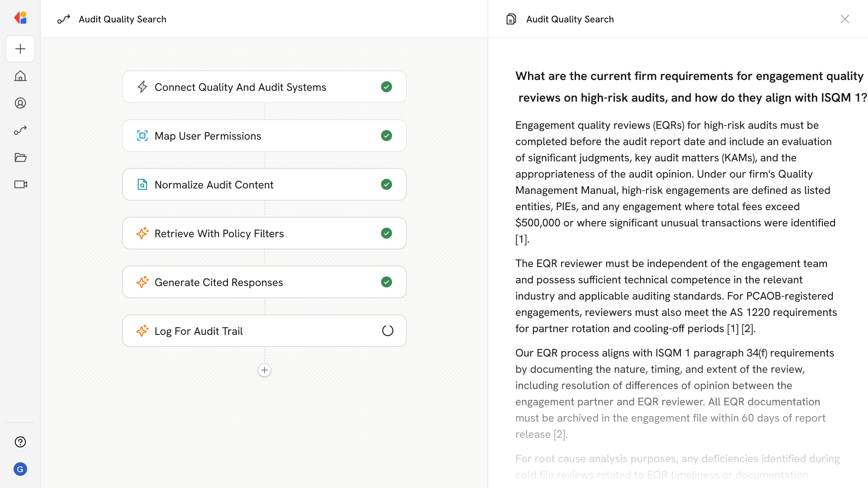Add a new step below the workflow
Screen dimensions: 868x488
(264, 370)
